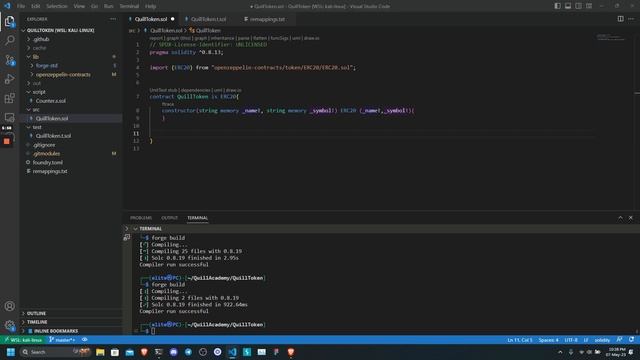Open foundry.toml file
The image size is (640, 360).
click(x=47, y=162)
